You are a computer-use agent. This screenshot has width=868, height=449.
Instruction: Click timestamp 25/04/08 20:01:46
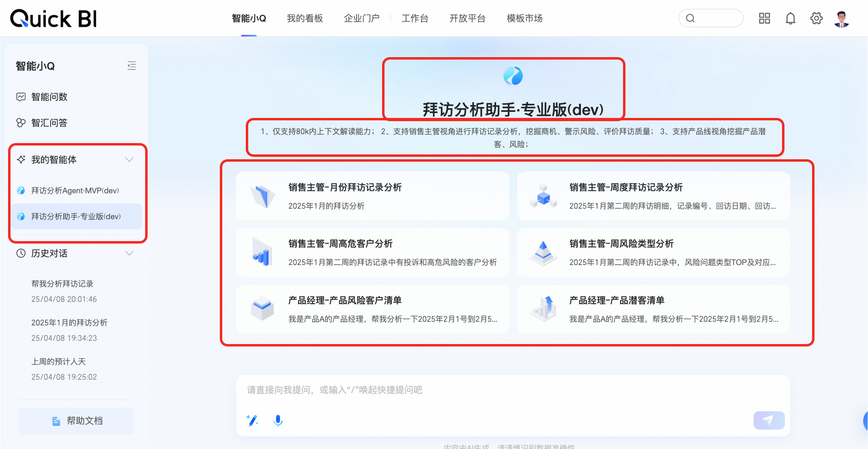tap(64, 299)
